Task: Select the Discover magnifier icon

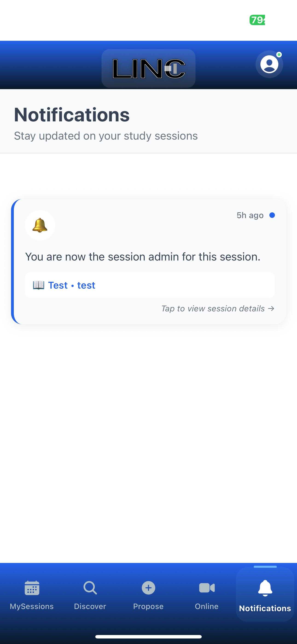Action: [90, 588]
